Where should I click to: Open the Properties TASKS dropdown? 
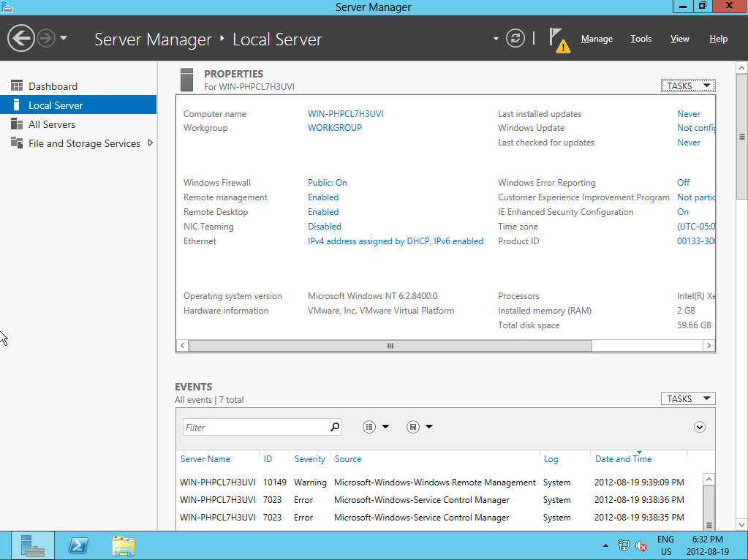click(x=687, y=86)
